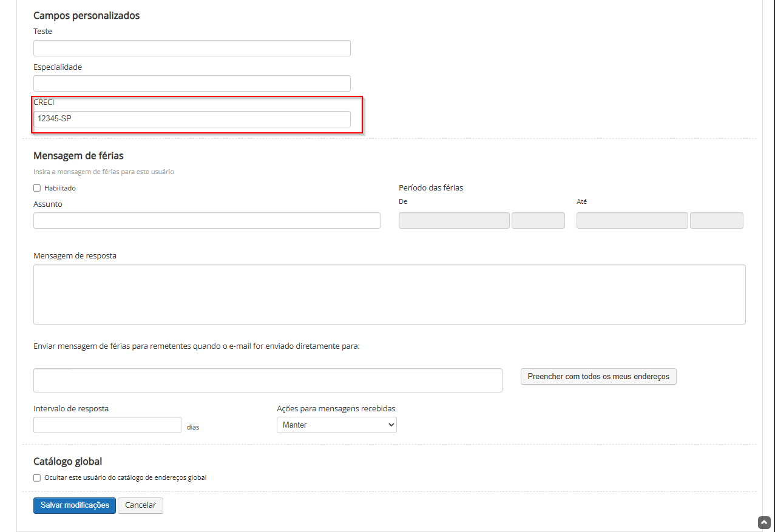Click the Até end date field
Screen dimensions: 775x532
tap(632, 221)
